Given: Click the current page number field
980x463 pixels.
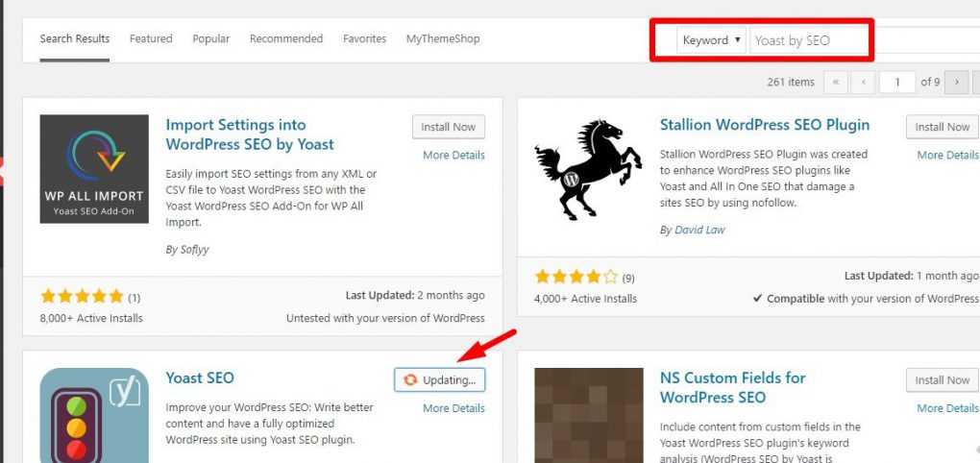Looking at the screenshot, I should click(x=897, y=82).
